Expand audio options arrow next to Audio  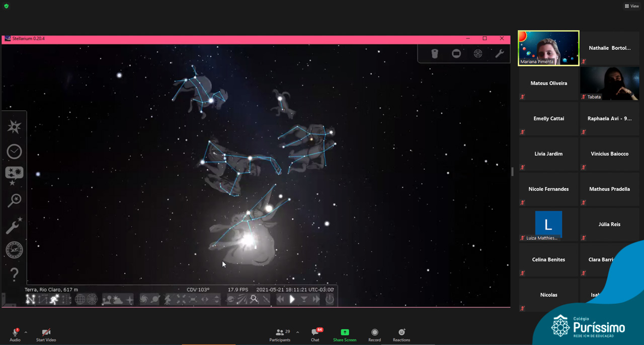pyautogui.click(x=26, y=332)
